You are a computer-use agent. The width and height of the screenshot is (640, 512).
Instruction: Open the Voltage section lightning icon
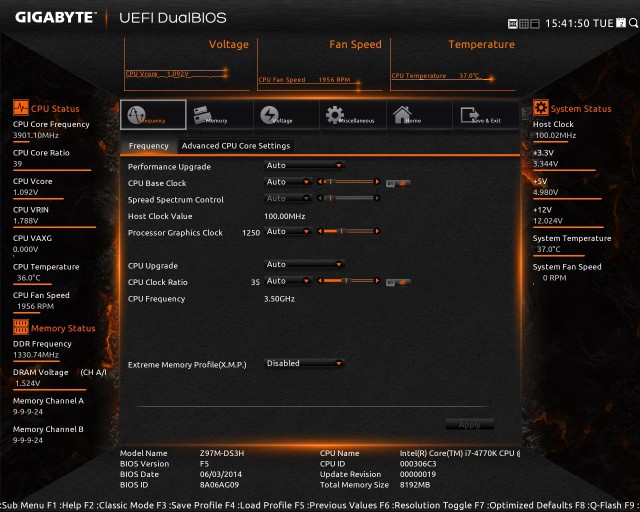[x=269, y=115]
